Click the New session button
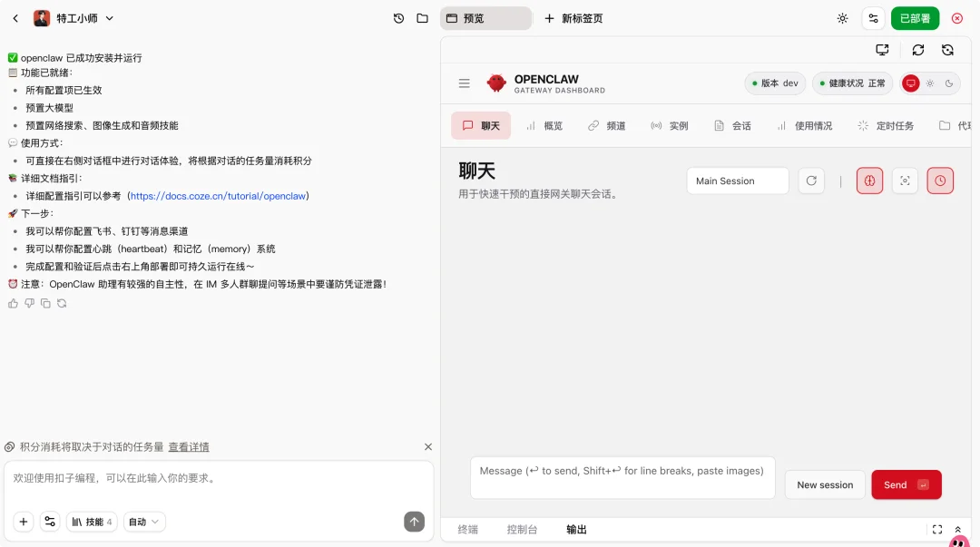The height and width of the screenshot is (547, 980). pos(824,484)
